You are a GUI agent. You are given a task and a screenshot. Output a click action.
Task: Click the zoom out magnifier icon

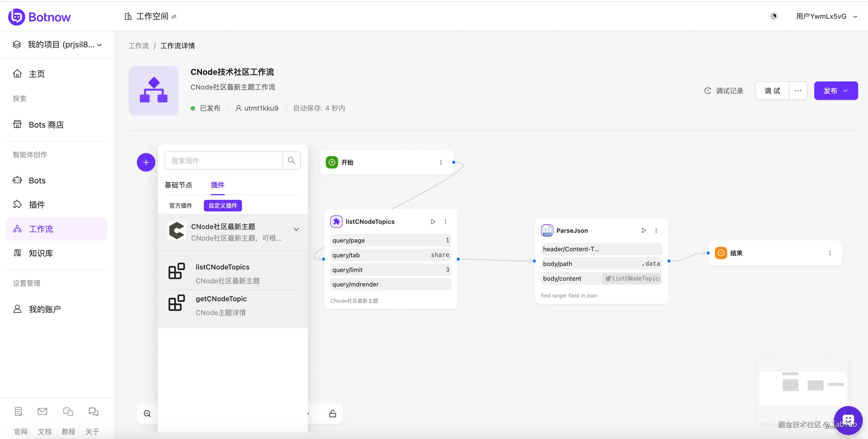pyautogui.click(x=147, y=414)
